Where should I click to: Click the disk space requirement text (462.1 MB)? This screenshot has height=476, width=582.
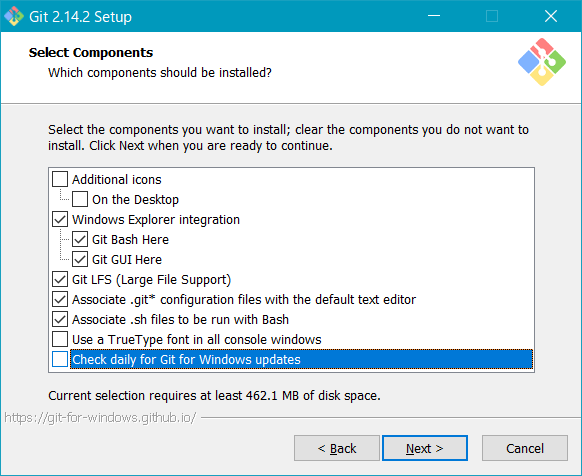tap(214, 395)
